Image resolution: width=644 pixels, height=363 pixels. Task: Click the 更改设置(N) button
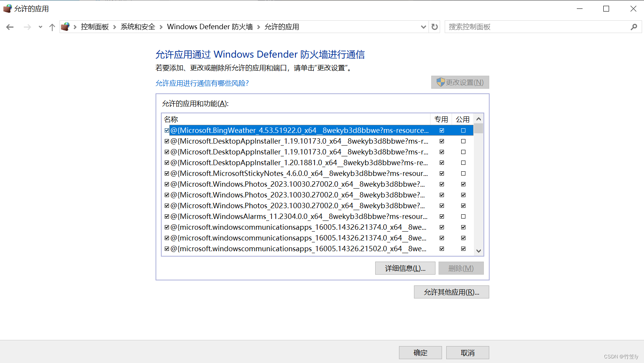[460, 82]
